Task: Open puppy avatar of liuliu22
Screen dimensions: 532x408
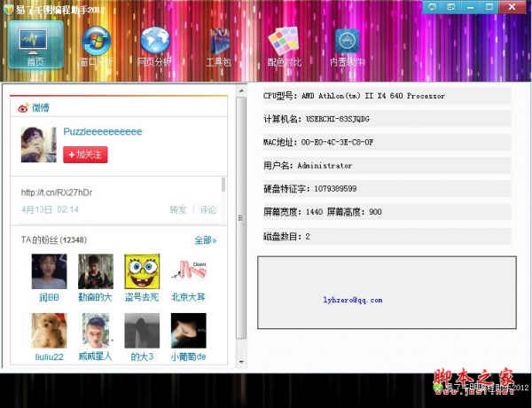Action: point(49,331)
